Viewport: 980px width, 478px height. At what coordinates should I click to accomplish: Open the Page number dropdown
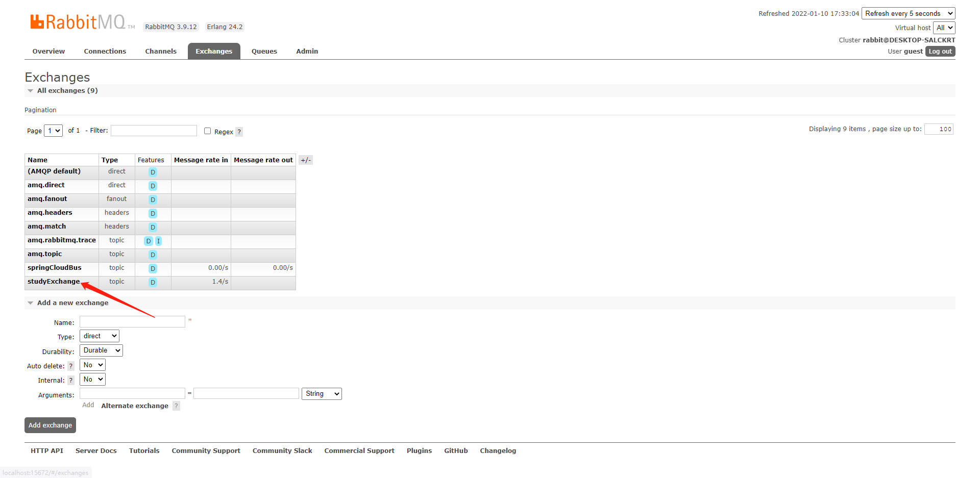pos(54,131)
